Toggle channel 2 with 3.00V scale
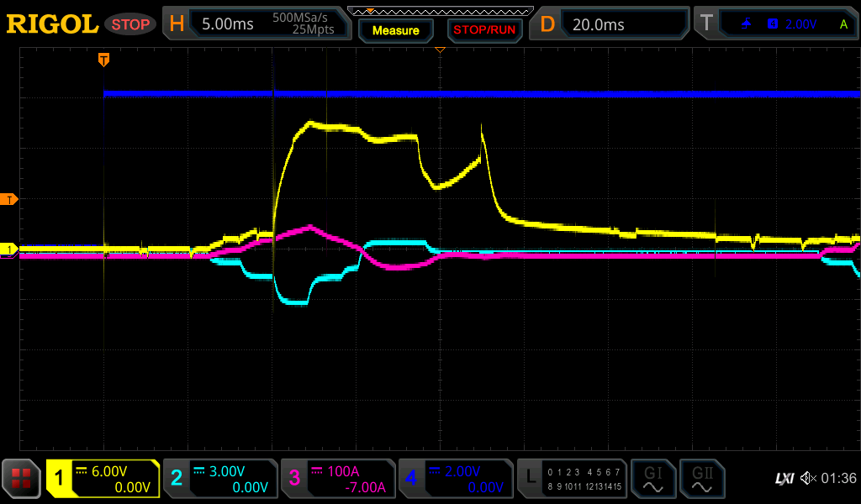 (219, 479)
